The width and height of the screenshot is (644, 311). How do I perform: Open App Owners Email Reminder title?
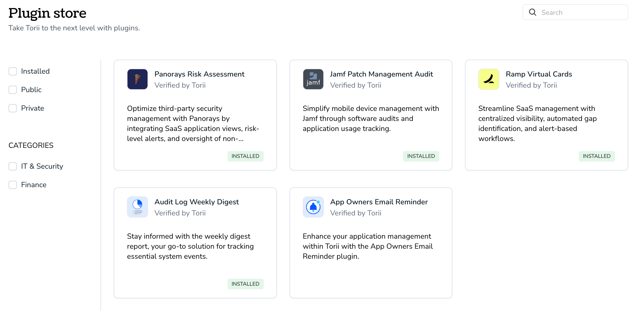coord(379,202)
